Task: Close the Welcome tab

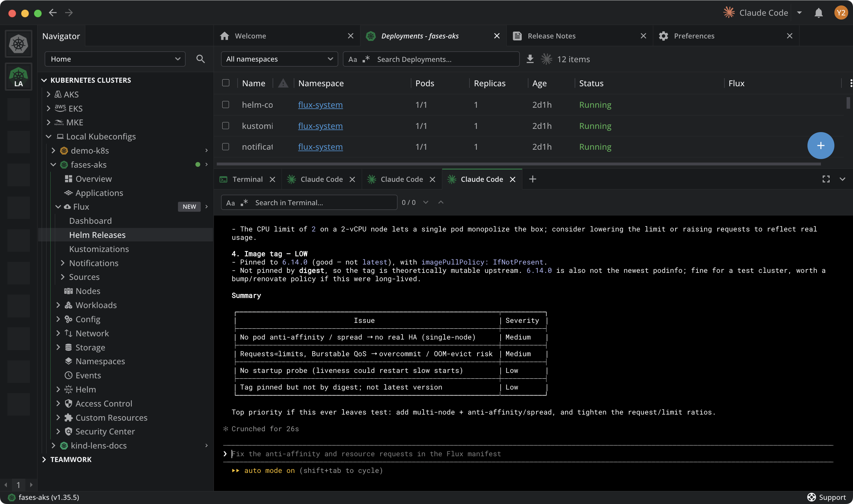Action: tap(350, 36)
